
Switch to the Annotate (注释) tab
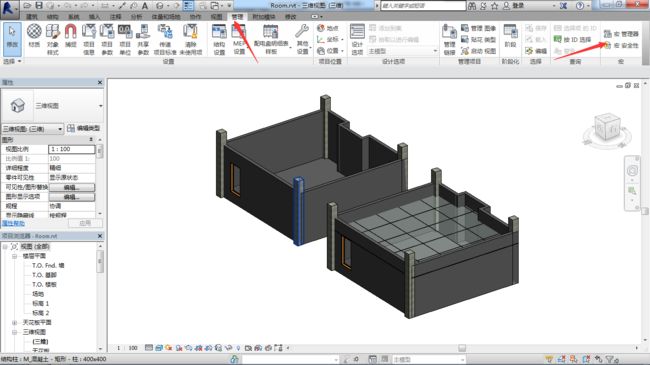115,17
